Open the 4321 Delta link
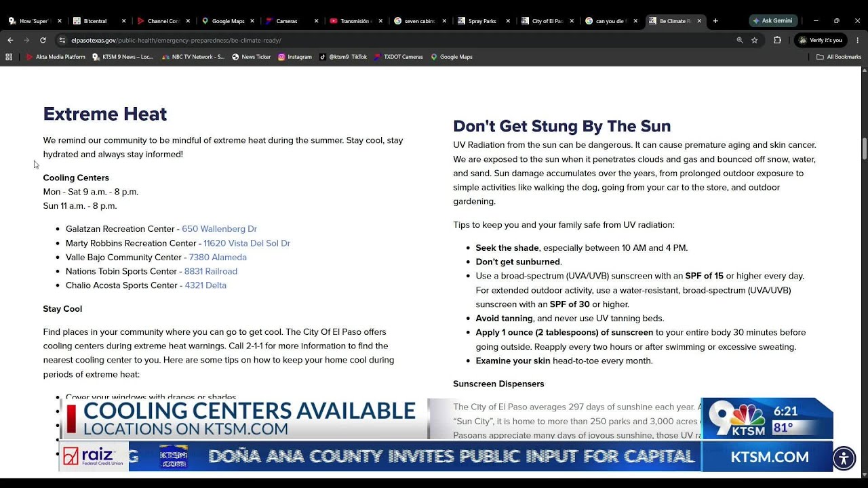 pyautogui.click(x=205, y=285)
